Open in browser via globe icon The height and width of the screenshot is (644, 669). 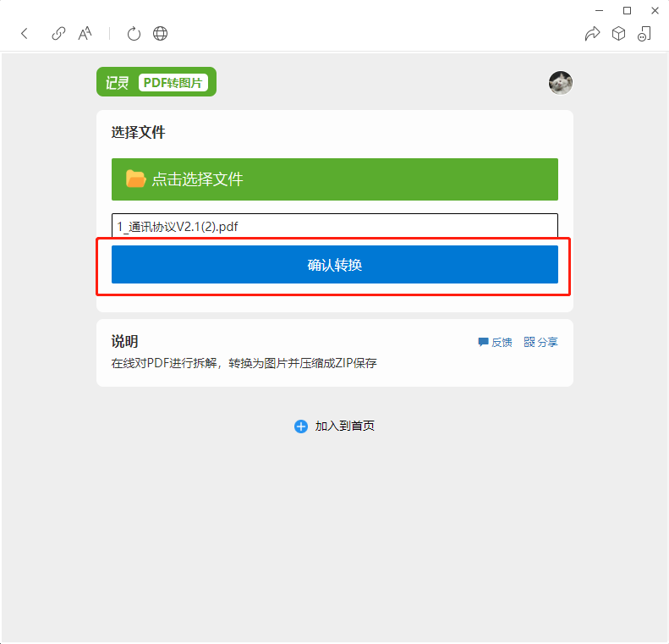[x=160, y=33]
